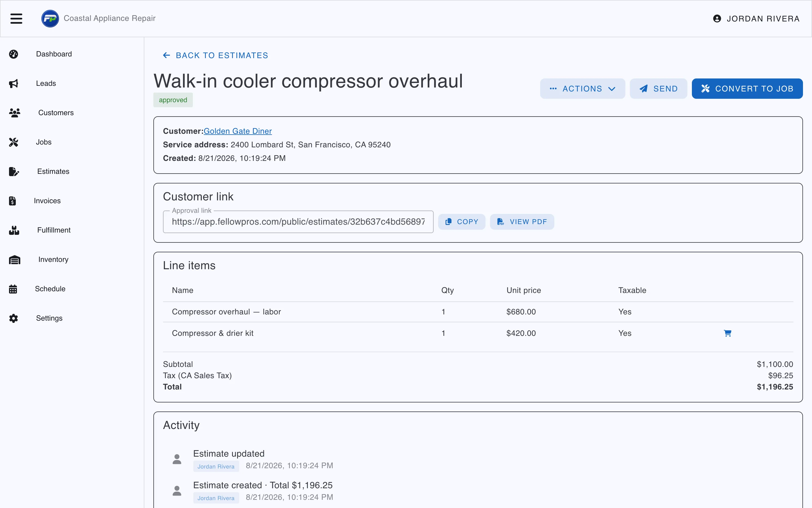Image resolution: width=812 pixels, height=508 pixels.
Task: Click Jordan Rivera chip under Estimate created
Action: pos(216,498)
